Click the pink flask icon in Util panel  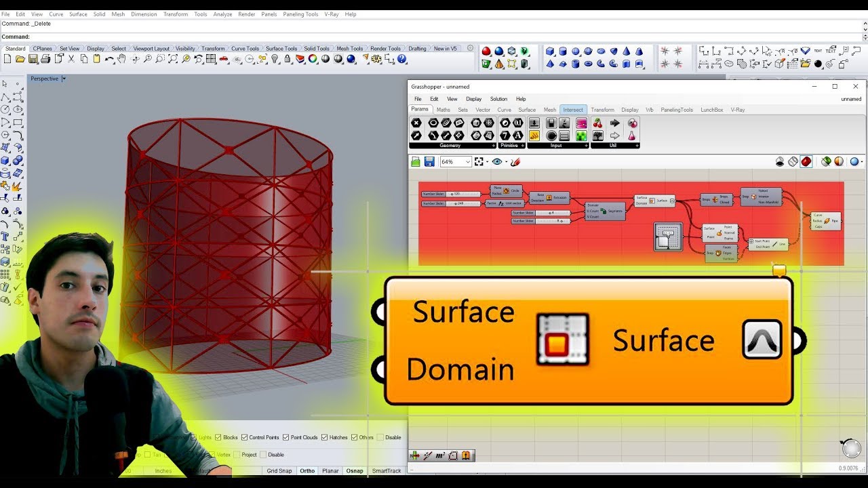[631, 136]
